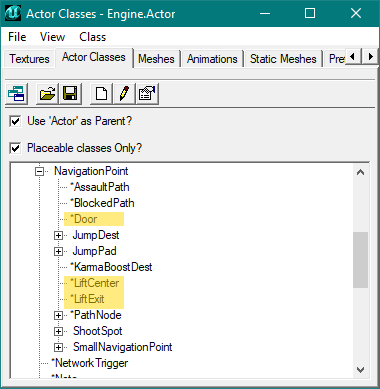380x389 pixels.
Task: Uncheck the "Placeable classes Only?" checkbox
Action: tap(15, 148)
